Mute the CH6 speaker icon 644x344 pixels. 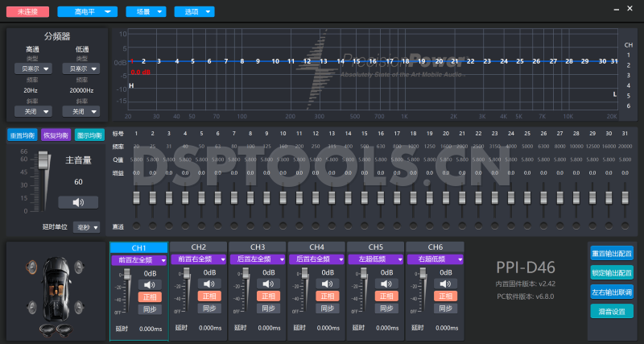(x=446, y=284)
